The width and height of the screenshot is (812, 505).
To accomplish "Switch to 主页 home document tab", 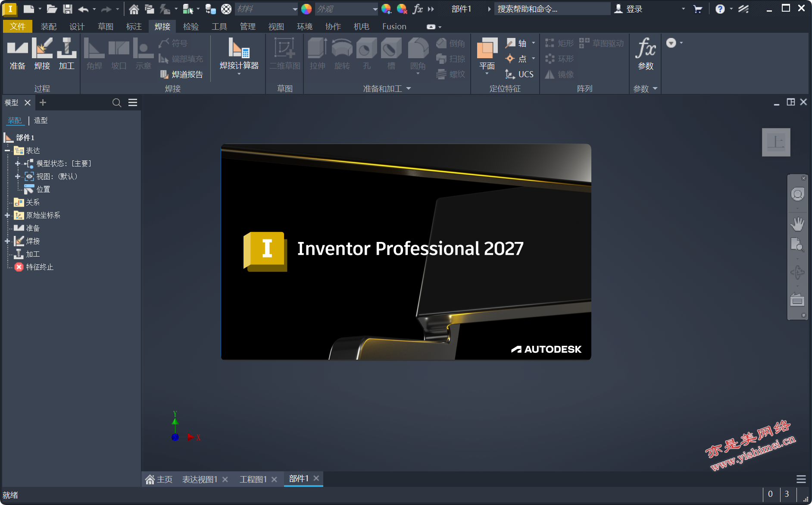I will 159,480.
